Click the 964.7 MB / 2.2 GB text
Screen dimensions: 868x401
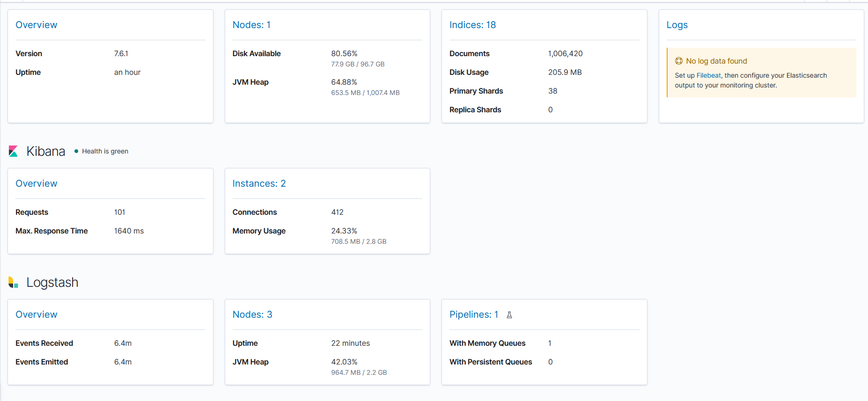click(x=359, y=372)
